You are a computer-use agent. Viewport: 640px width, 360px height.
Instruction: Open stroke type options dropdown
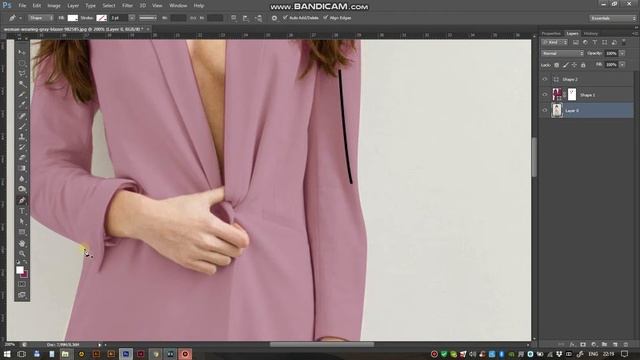(148, 18)
